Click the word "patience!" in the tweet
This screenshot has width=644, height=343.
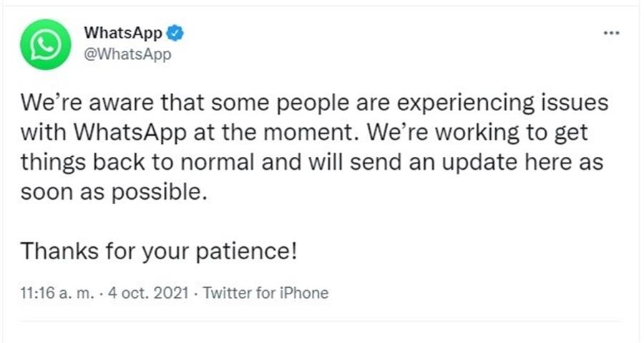(x=246, y=252)
